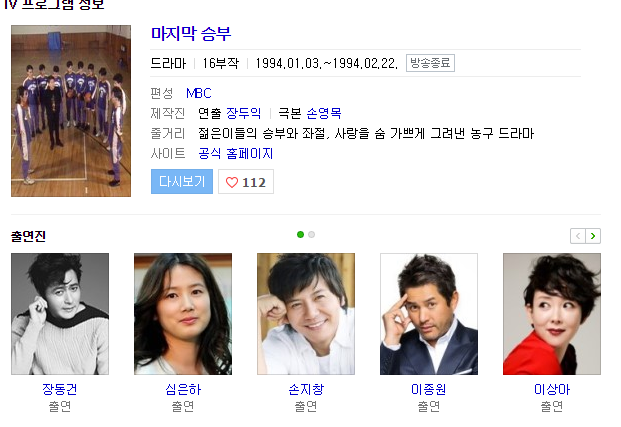Open the MBC broadcaster link
Viewport: 621px width, 427px height.
click(x=199, y=93)
